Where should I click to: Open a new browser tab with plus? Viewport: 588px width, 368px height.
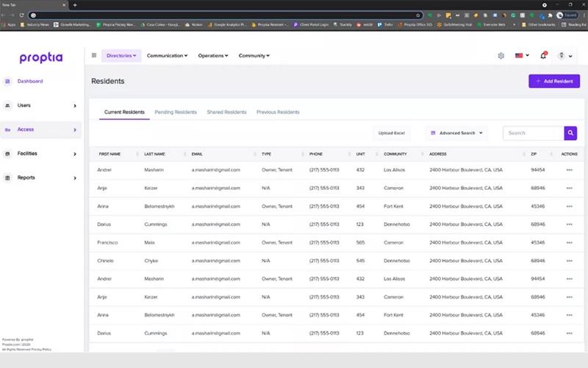pyautogui.click(x=75, y=5)
